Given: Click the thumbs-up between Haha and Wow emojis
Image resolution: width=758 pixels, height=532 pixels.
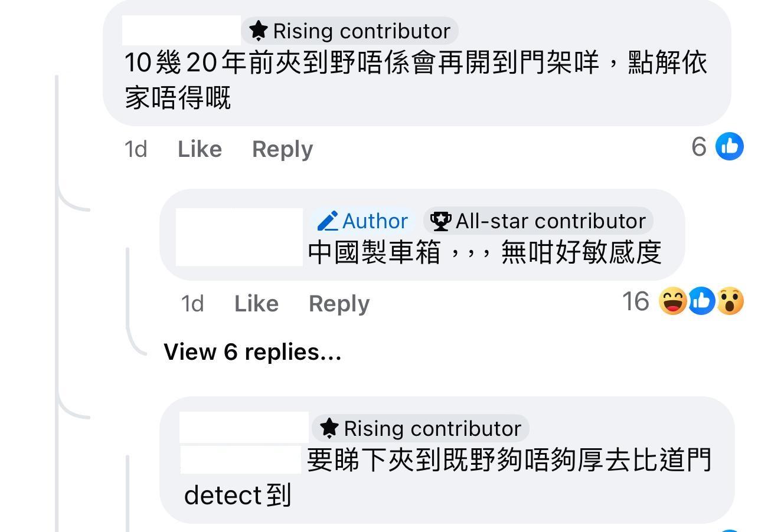Looking at the screenshot, I should click(701, 301).
